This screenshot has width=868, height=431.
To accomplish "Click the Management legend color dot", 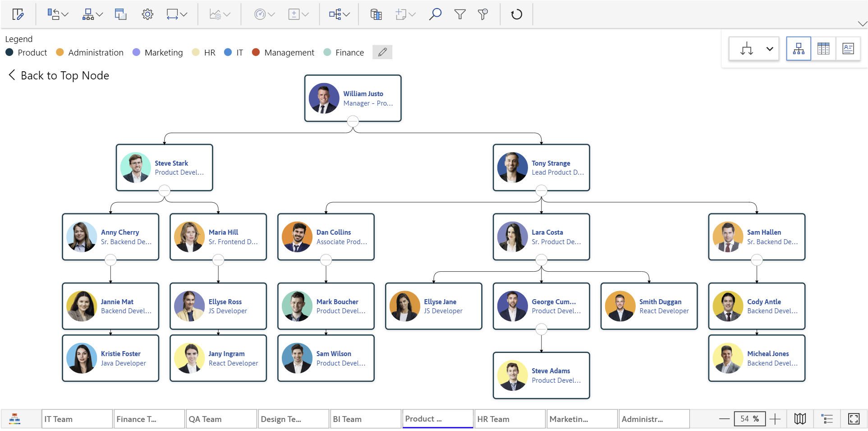I will coord(256,52).
